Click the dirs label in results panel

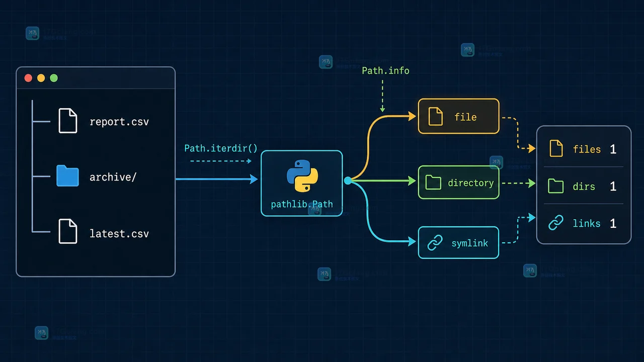tap(584, 187)
